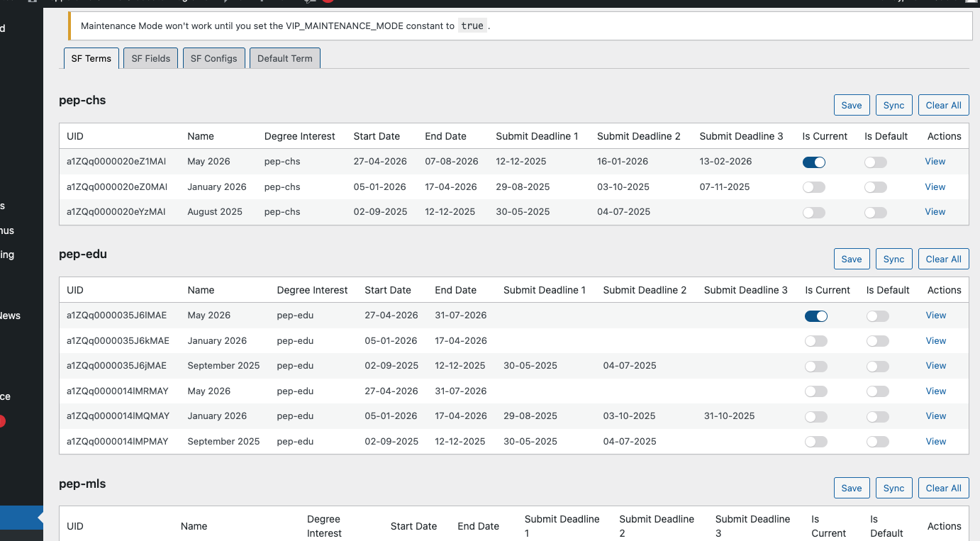Enable Is Default for pep-chs May 2026
The height and width of the screenshot is (541, 980).
click(875, 162)
